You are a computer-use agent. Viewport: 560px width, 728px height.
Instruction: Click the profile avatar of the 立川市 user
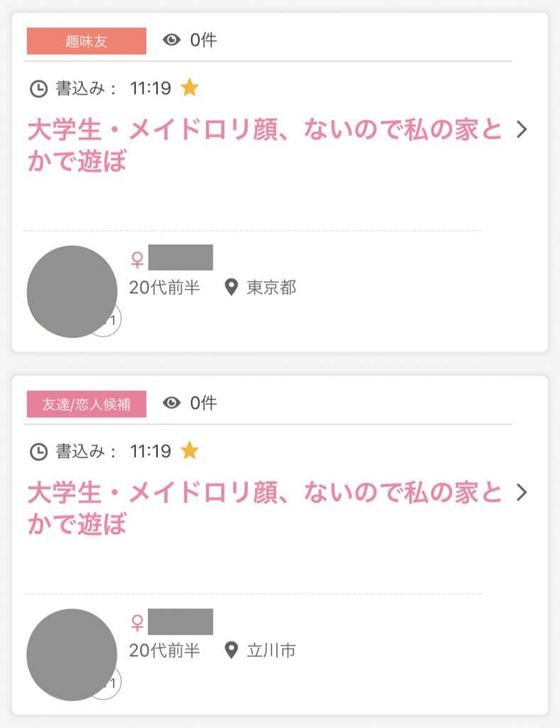(72, 655)
